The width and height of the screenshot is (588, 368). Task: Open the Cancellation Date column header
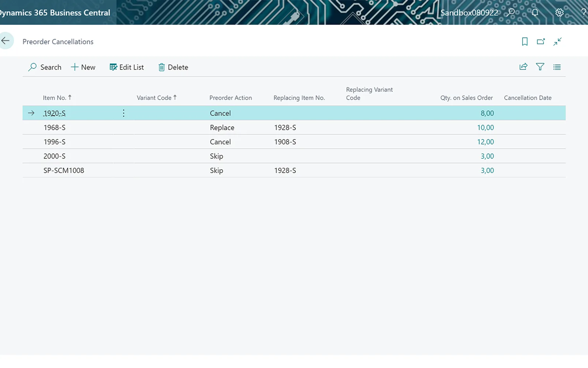click(x=528, y=98)
